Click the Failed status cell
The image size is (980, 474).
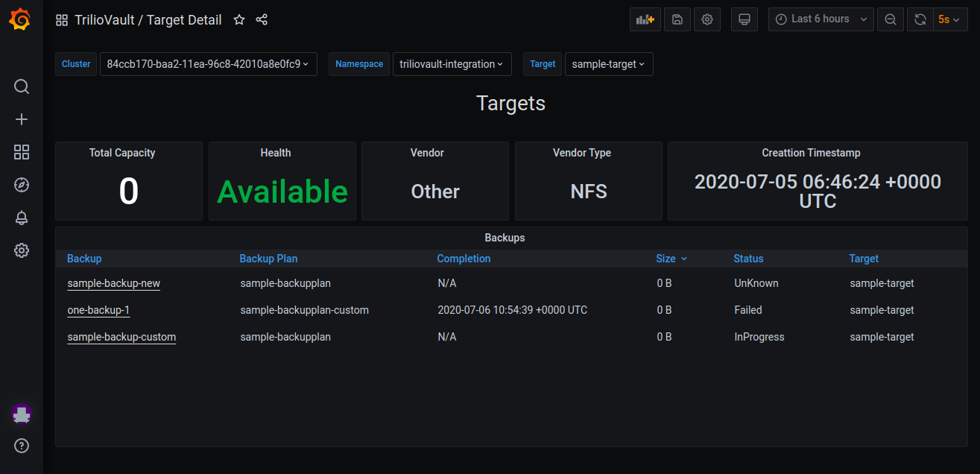(x=748, y=310)
